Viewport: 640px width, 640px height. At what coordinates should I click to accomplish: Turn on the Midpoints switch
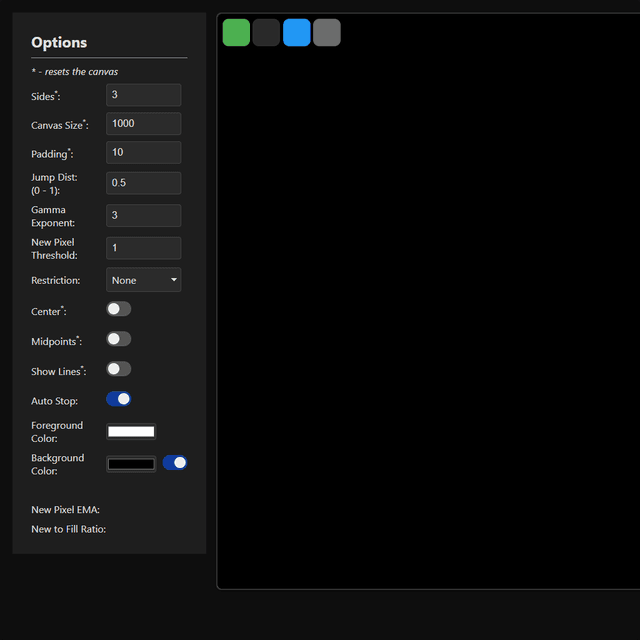coord(119,339)
